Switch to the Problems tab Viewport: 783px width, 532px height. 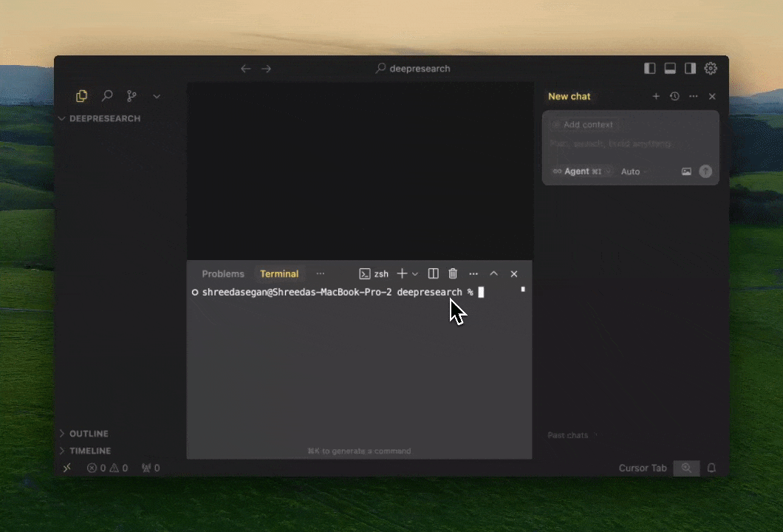pyautogui.click(x=223, y=273)
